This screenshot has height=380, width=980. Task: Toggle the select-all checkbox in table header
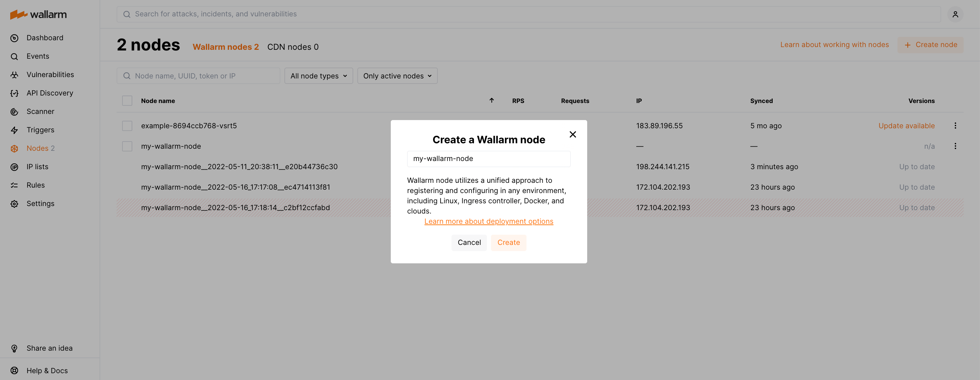tap(127, 100)
